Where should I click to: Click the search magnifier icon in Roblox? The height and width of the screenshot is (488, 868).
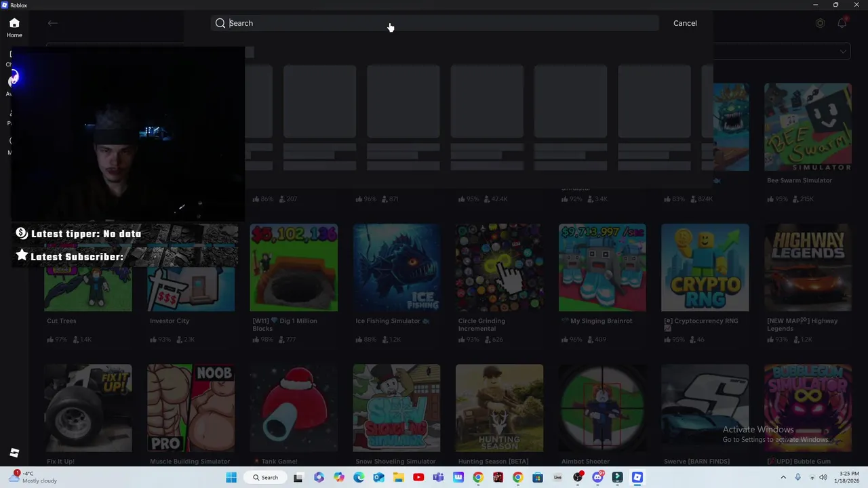[220, 23]
